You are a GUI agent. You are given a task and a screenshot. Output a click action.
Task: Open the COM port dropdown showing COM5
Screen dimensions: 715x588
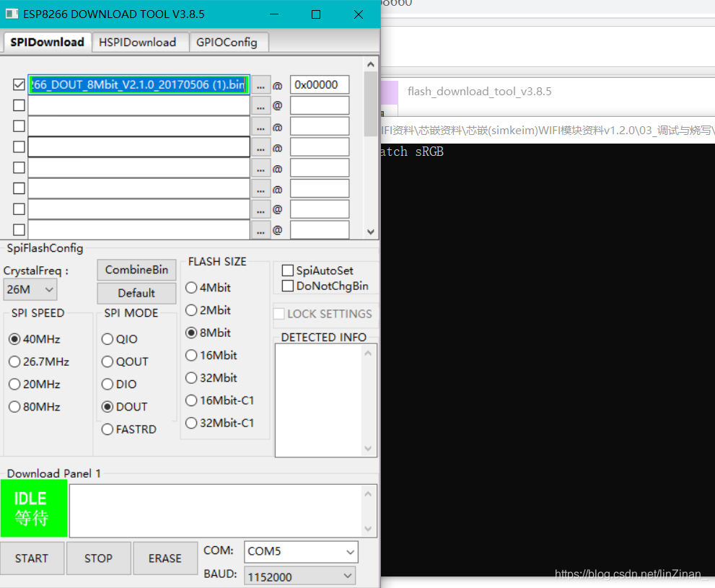(301, 552)
